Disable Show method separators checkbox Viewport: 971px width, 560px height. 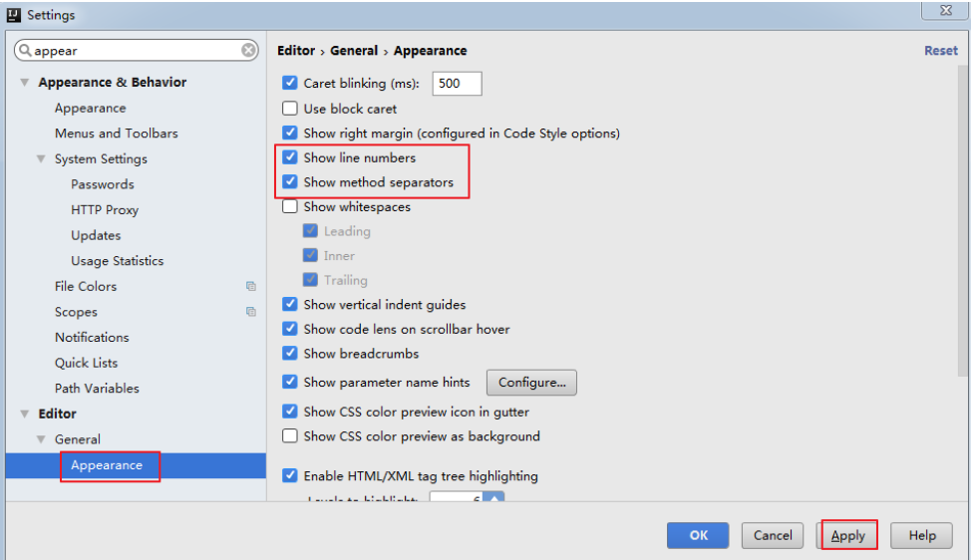point(290,182)
